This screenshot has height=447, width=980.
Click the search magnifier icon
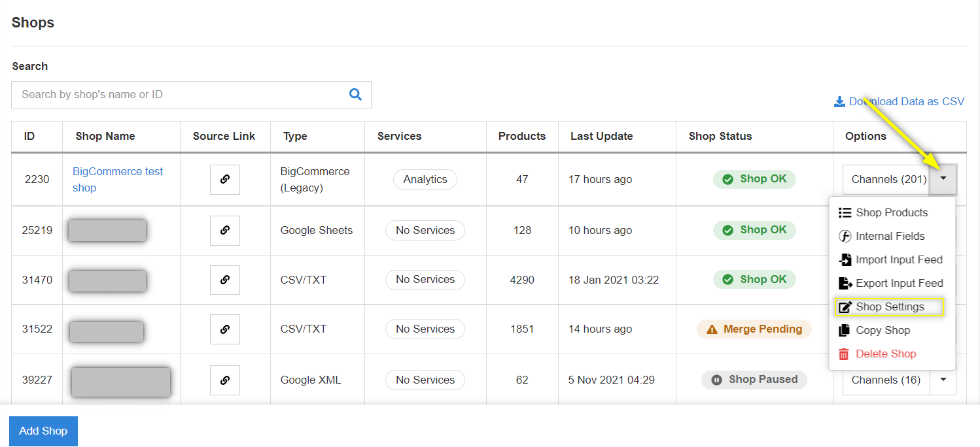355,94
